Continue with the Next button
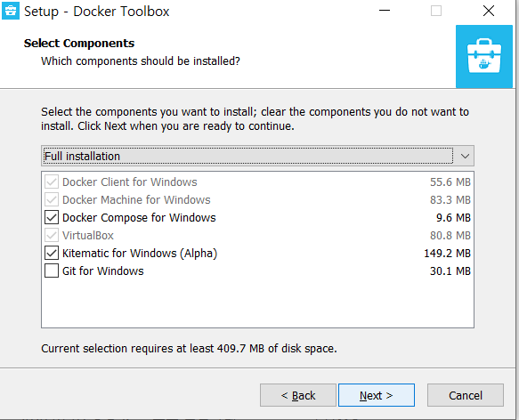Viewport: 519px width, 420px height. [377, 395]
